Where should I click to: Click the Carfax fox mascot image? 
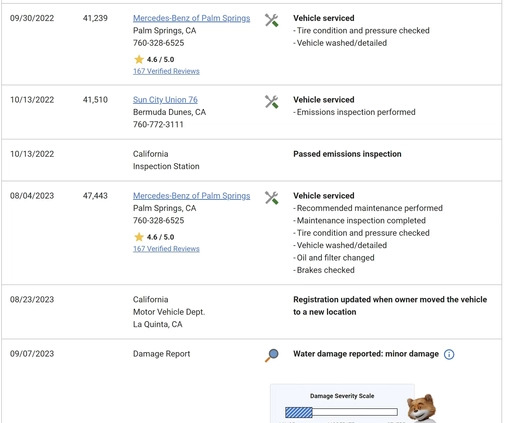[421, 408]
